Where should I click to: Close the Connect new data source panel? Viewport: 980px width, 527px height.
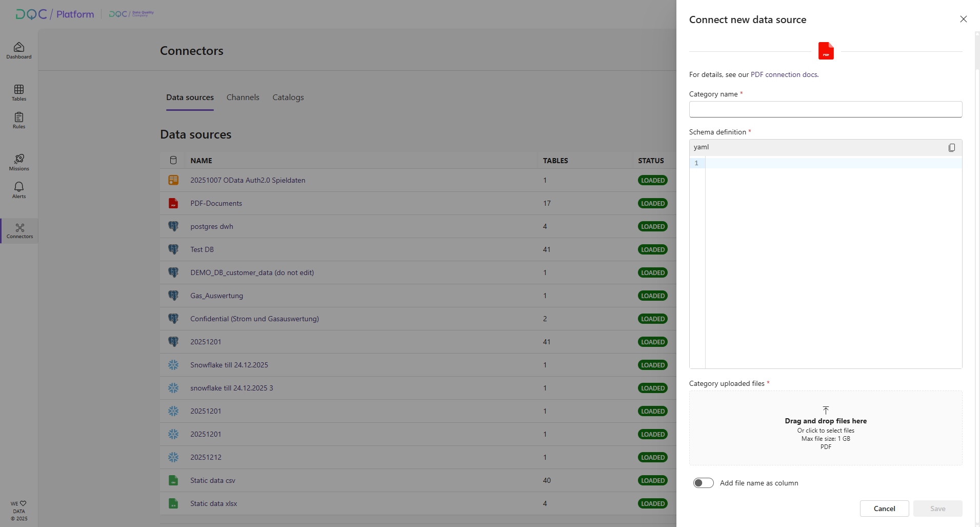coord(963,19)
